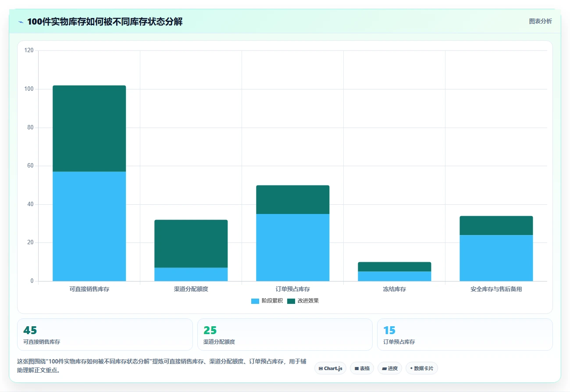Viewport: 570px width, 392px height.
Task: Click the 80 y-axis value
Action: (x=30, y=128)
